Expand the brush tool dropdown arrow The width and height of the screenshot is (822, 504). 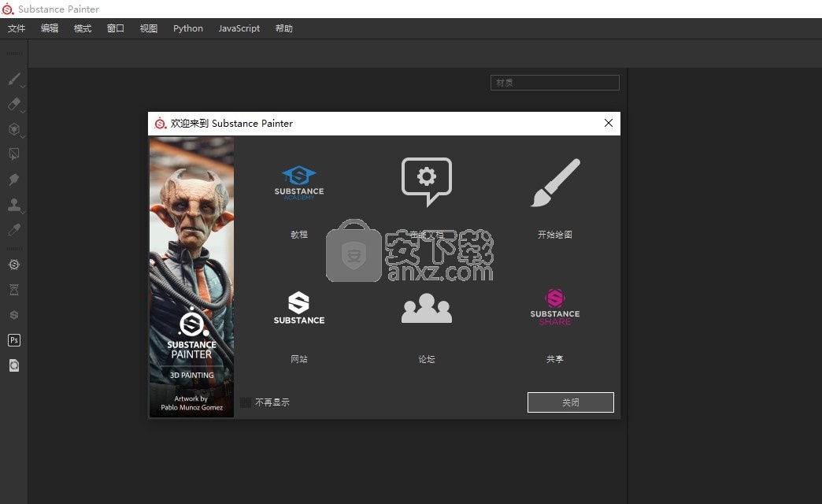point(23,87)
